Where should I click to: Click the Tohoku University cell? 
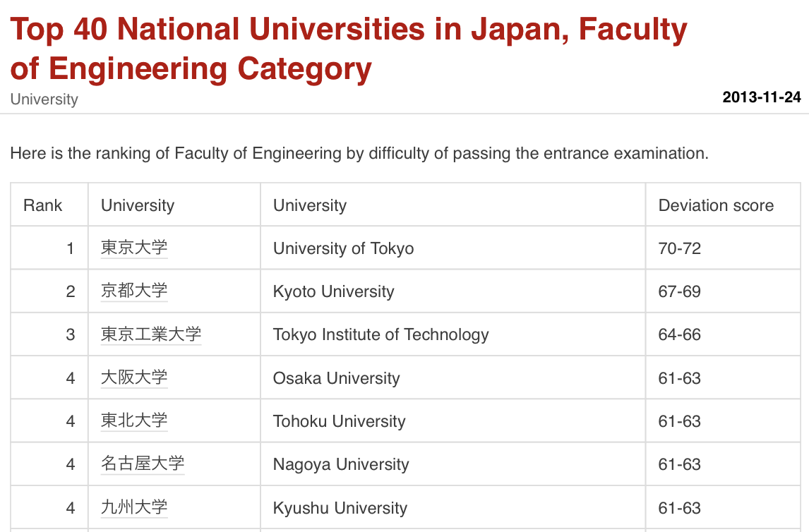pyautogui.click(x=340, y=421)
